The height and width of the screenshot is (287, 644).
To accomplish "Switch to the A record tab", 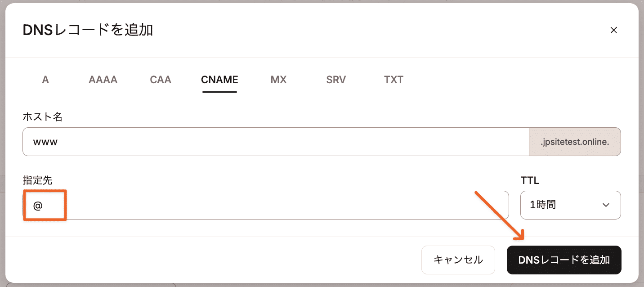I will pos(45,80).
